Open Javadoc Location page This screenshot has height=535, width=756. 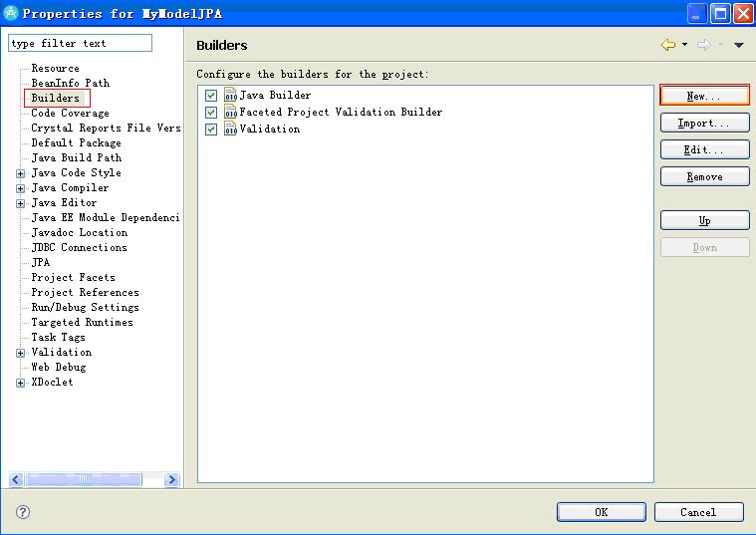(x=80, y=232)
